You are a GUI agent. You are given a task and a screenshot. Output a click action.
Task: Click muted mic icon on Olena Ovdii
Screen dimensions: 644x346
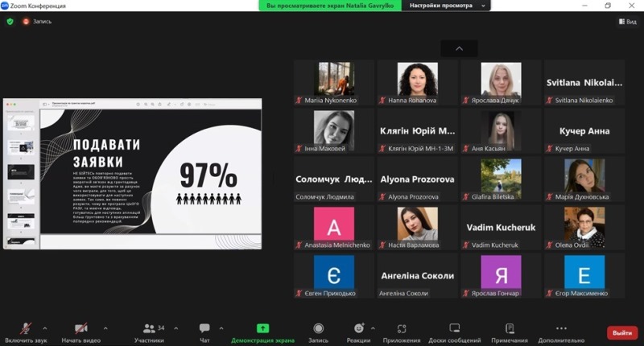pos(550,245)
